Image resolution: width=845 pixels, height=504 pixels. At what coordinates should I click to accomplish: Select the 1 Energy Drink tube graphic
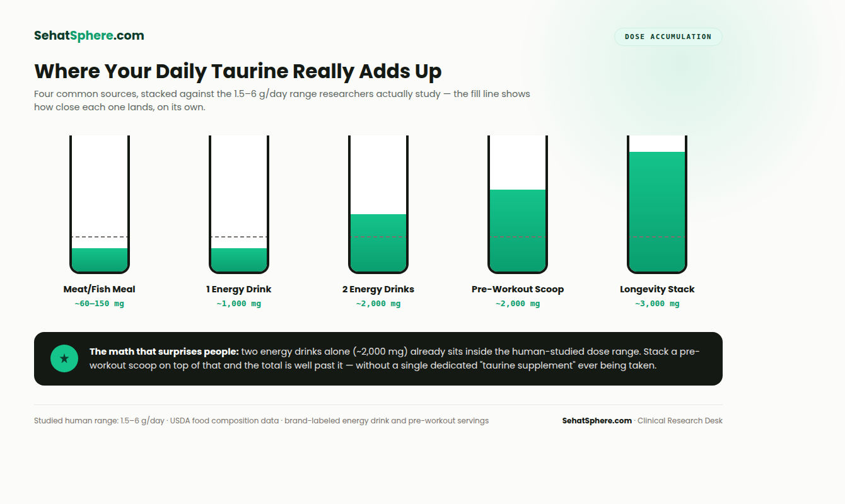[239, 204]
